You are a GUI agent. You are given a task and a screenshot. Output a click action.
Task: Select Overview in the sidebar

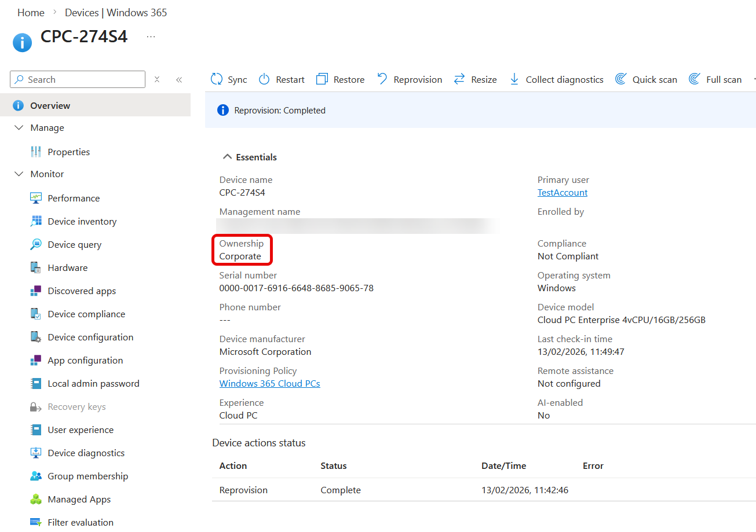50,105
